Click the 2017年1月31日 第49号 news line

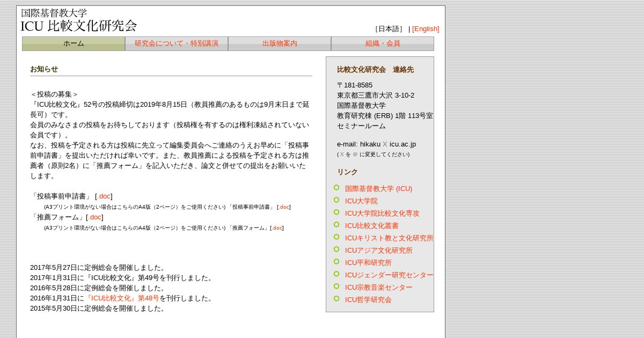(122, 278)
